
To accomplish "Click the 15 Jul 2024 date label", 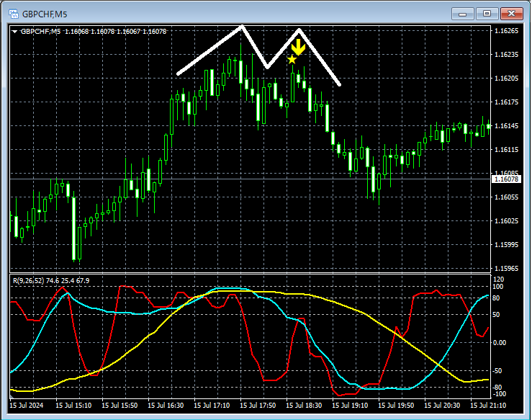I will [x=27, y=406].
